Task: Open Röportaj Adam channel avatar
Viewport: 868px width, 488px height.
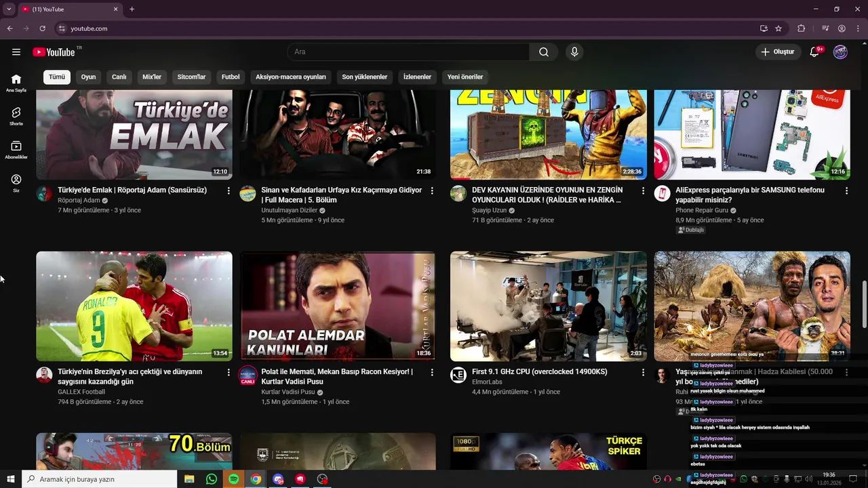Action: (x=44, y=193)
